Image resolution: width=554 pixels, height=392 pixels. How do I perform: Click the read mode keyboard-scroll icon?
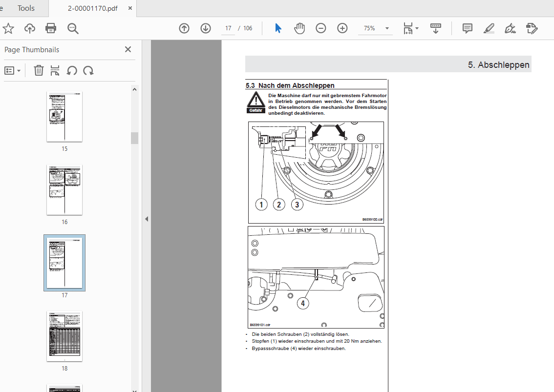coord(436,28)
